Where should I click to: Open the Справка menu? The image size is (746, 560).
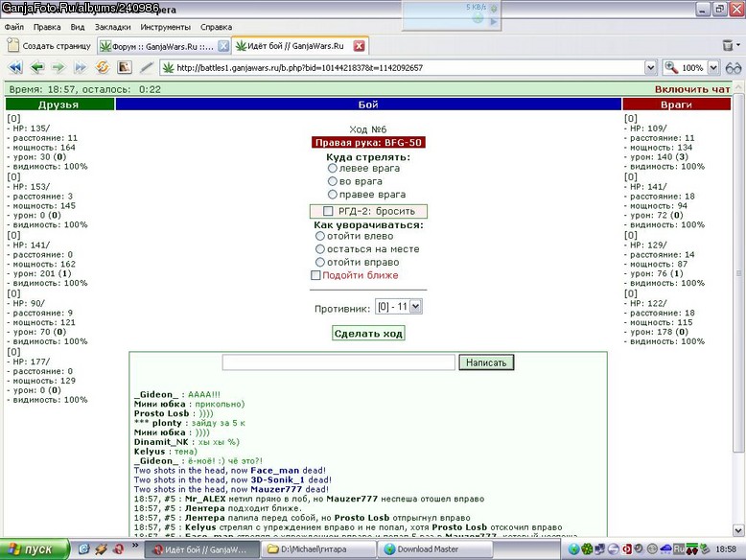pyautogui.click(x=216, y=27)
